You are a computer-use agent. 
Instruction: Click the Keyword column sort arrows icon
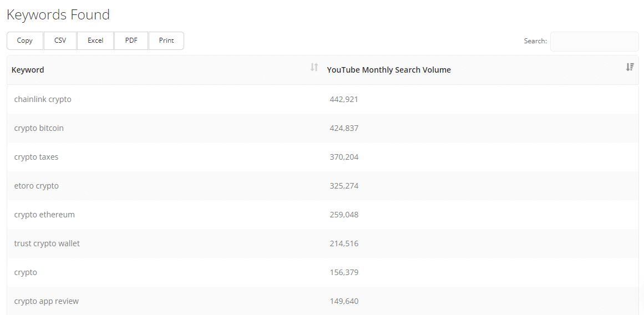point(314,67)
